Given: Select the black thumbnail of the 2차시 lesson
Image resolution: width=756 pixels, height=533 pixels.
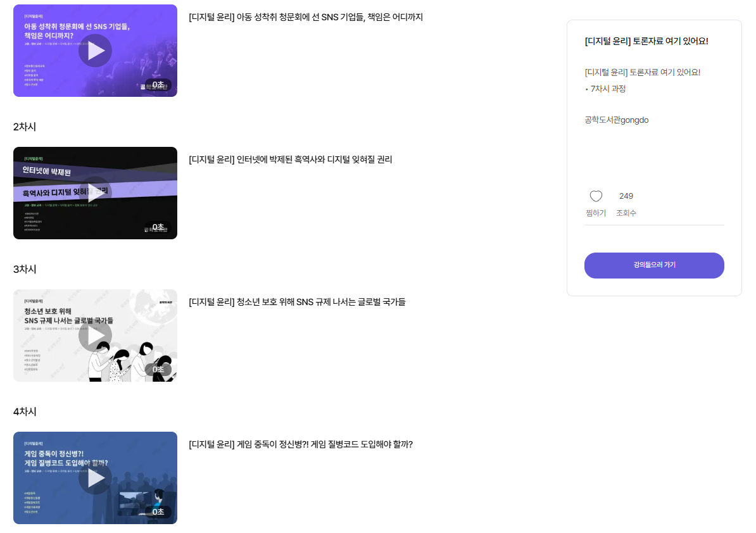Looking at the screenshot, I should point(95,193).
